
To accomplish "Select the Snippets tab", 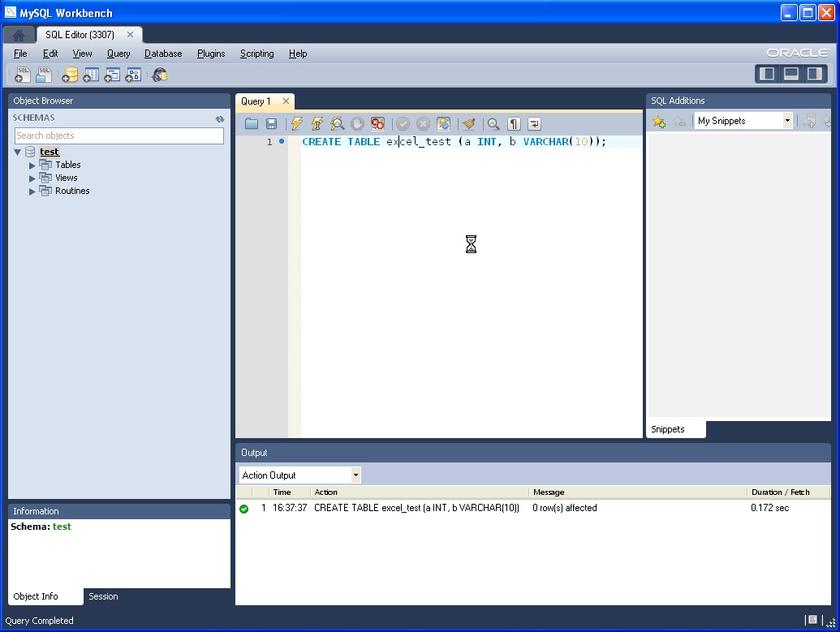I will tap(668, 429).
